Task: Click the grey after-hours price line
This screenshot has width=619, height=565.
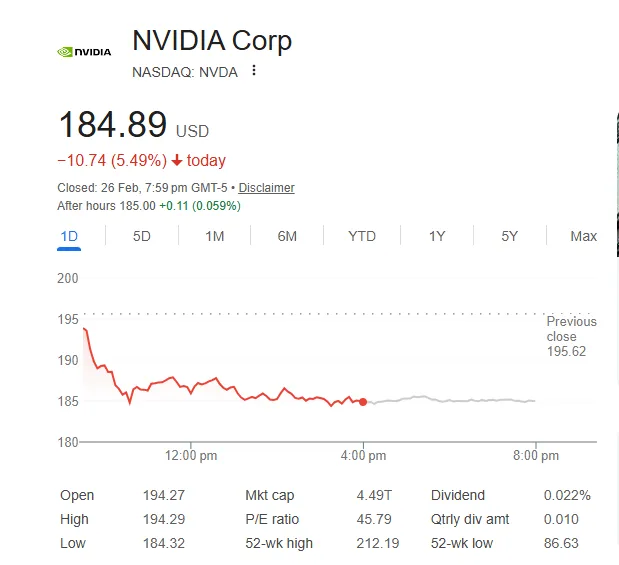Action: pyautogui.click(x=450, y=400)
